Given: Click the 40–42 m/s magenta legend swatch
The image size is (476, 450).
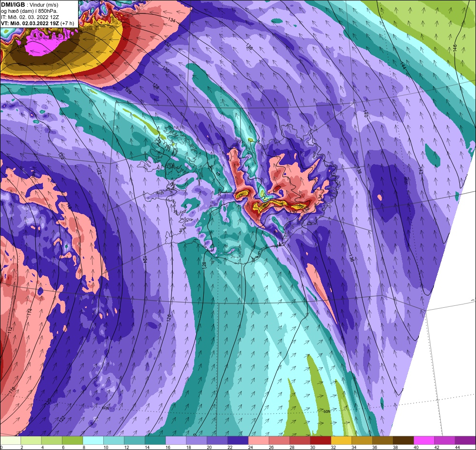Looking at the screenshot, I should click(424, 440).
